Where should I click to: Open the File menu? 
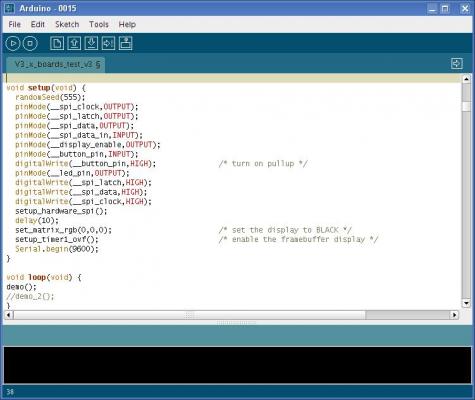click(14, 24)
